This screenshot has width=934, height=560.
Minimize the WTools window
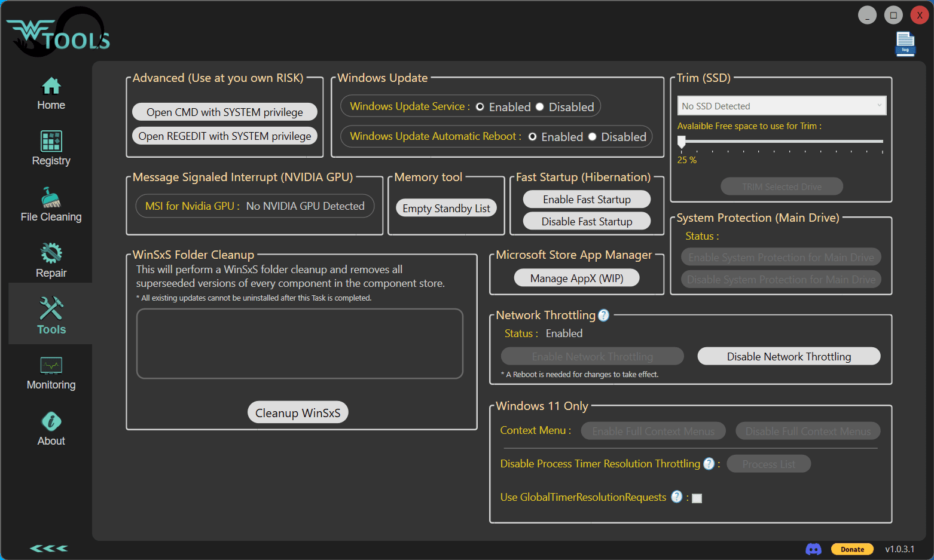click(x=867, y=15)
